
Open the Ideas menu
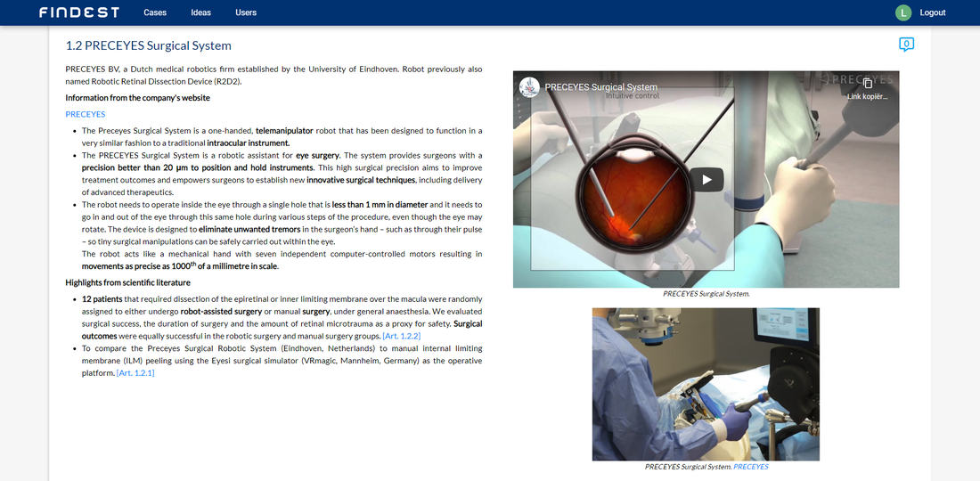[201, 12]
